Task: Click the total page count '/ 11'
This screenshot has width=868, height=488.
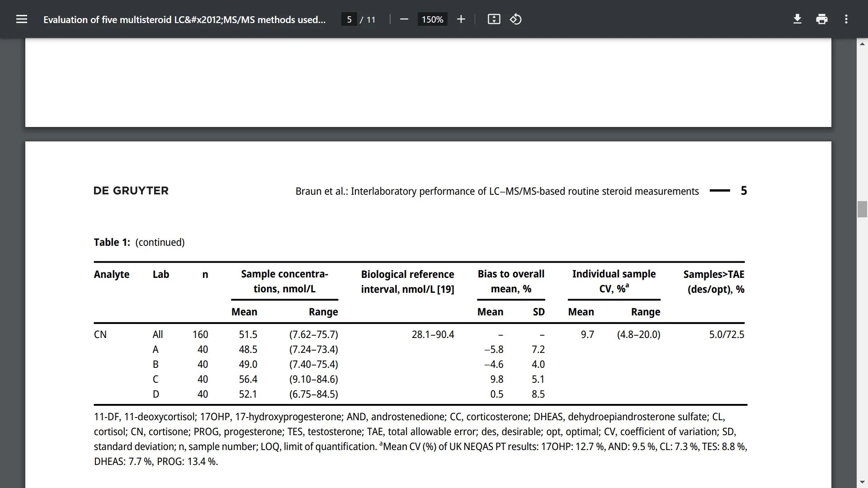Action: pos(368,19)
